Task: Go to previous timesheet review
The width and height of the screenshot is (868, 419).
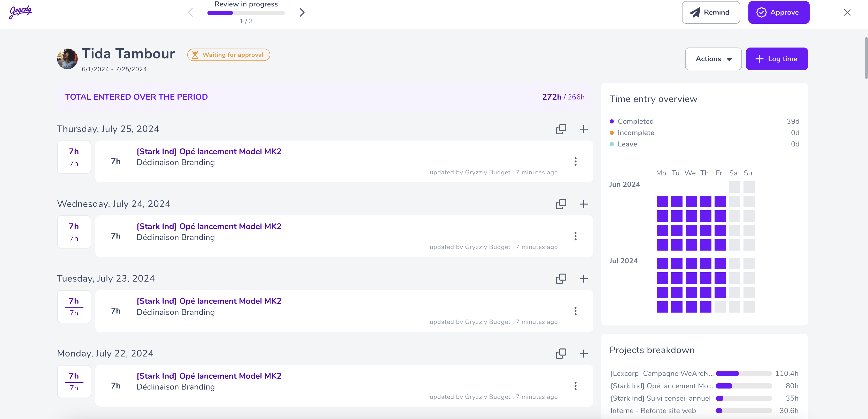Action: (190, 12)
